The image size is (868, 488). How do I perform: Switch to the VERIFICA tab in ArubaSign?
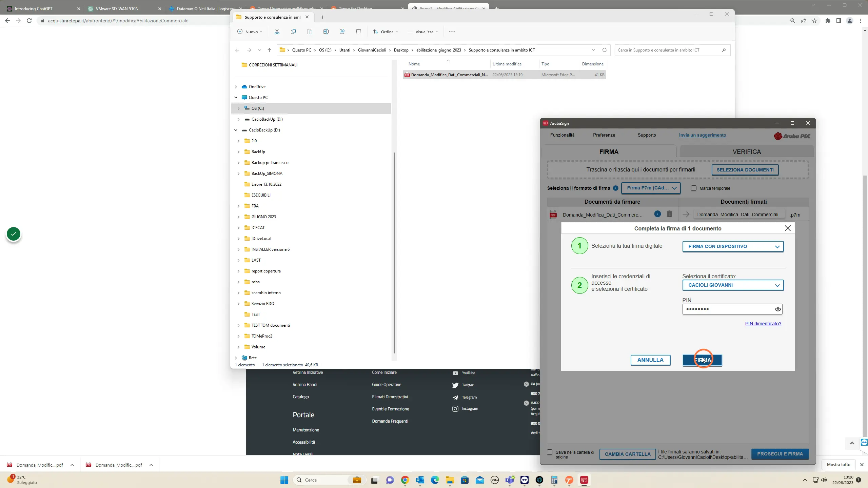pos(746,151)
